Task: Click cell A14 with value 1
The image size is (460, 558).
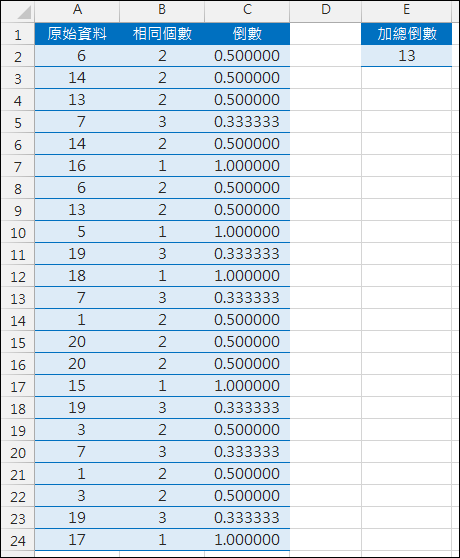Action: [77, 320]
